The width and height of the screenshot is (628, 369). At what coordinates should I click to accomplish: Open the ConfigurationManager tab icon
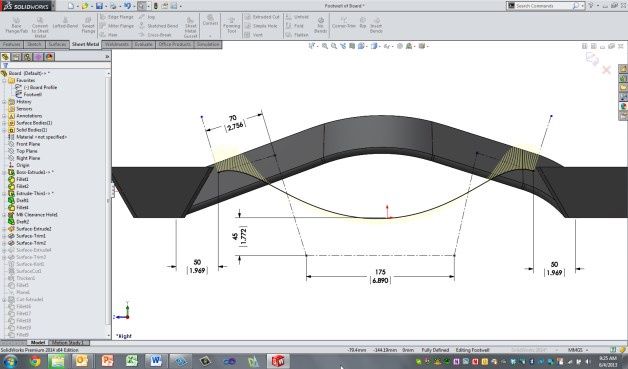point(27,57)
